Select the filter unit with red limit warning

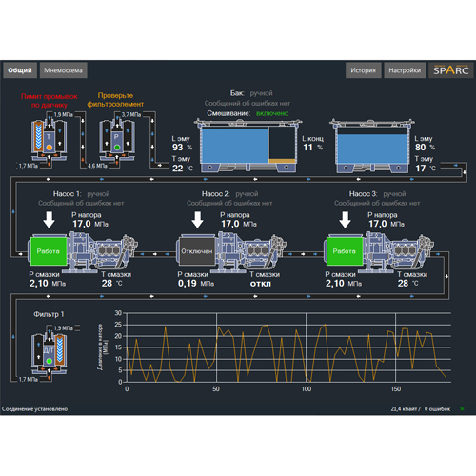(49, 139)
